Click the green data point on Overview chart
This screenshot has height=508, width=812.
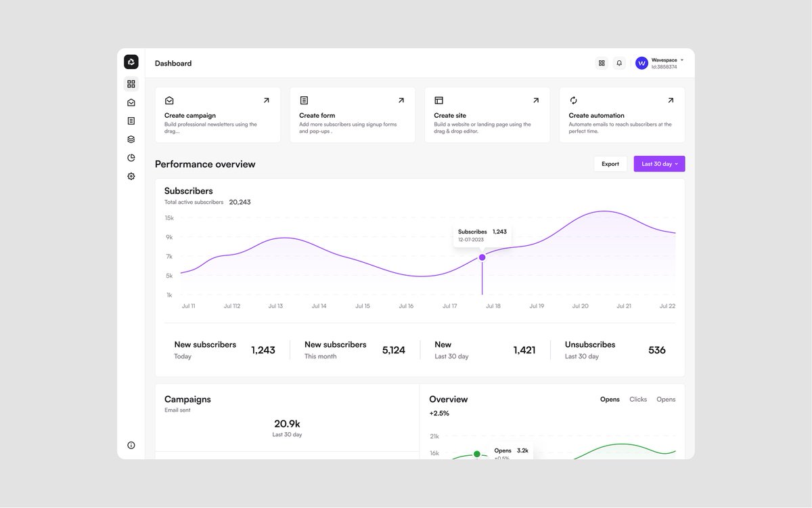point(477,454)
